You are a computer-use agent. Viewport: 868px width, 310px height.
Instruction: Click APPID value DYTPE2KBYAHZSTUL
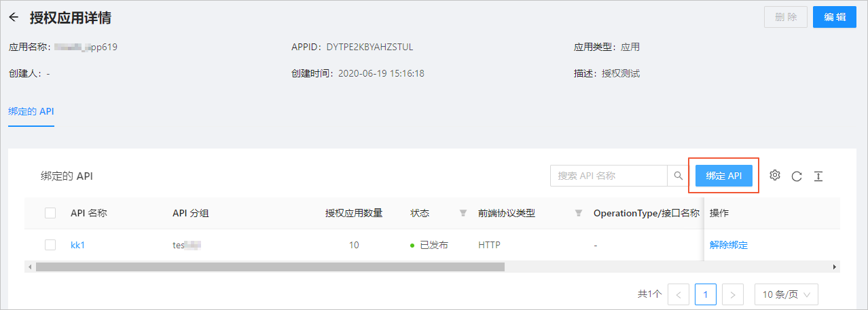coord(369,47)
